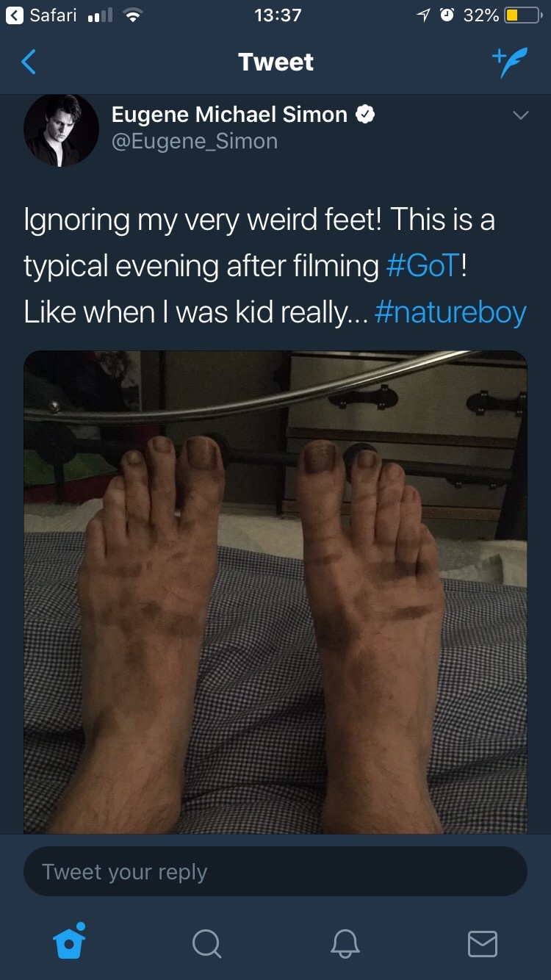Tap the verified badge next to name
This screenshot has height=980, width=551.
(x=365, y=115)
